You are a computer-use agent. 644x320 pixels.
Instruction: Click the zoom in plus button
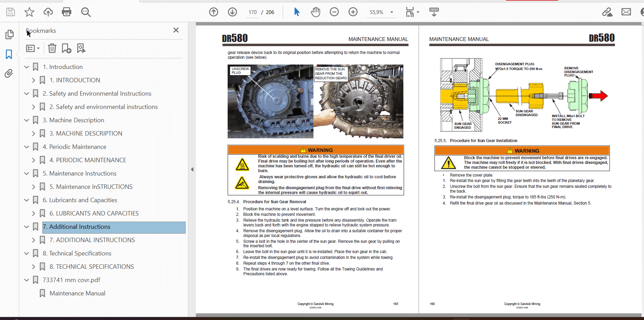pyautogui.click(x=353, y=12)
